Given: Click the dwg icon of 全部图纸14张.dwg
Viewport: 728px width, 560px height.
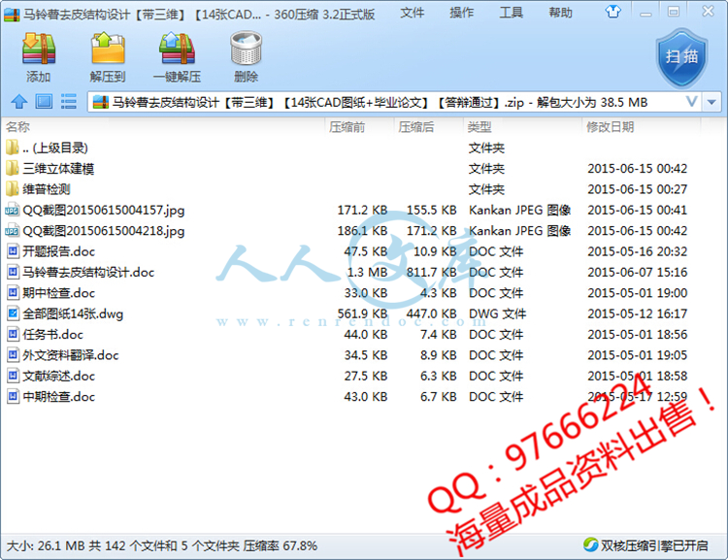Looking at the screenshot, I should [13, 313].
